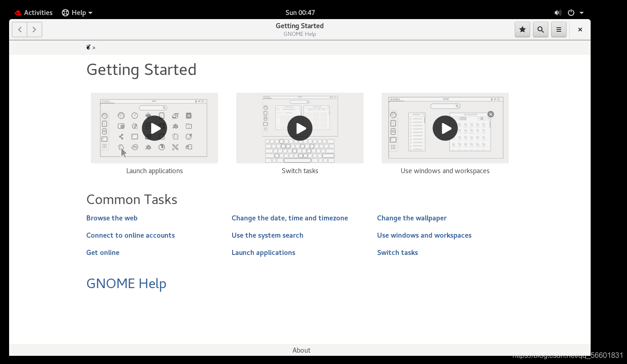Screen dimensions: 627x364
Task: Open Change the date, time and timezone
Action: point(290,218)
